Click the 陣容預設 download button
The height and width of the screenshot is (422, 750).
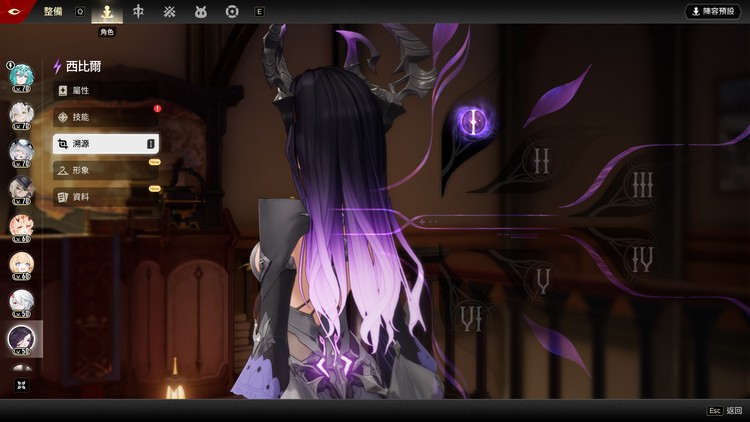(712, 11)
